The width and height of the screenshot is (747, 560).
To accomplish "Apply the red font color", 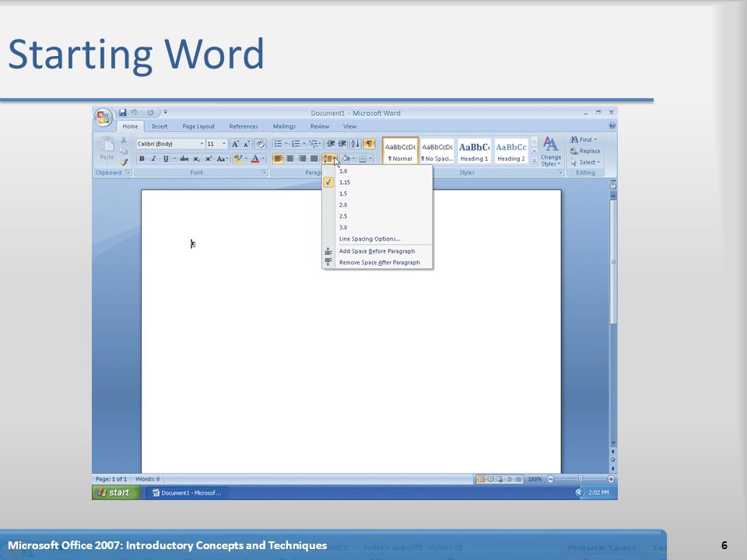I will tap(255, 159).
